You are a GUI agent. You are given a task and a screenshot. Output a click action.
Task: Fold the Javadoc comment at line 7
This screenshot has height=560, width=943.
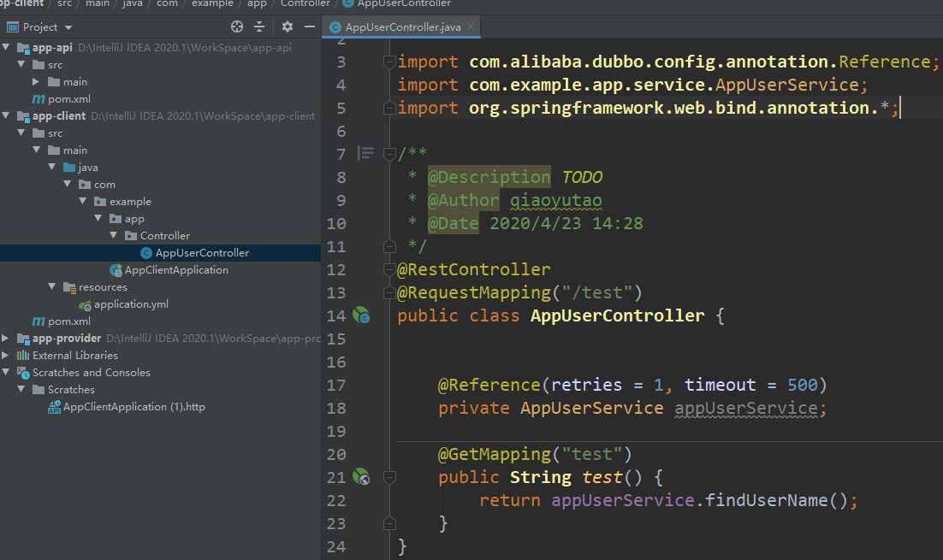[x=389, y=154]
